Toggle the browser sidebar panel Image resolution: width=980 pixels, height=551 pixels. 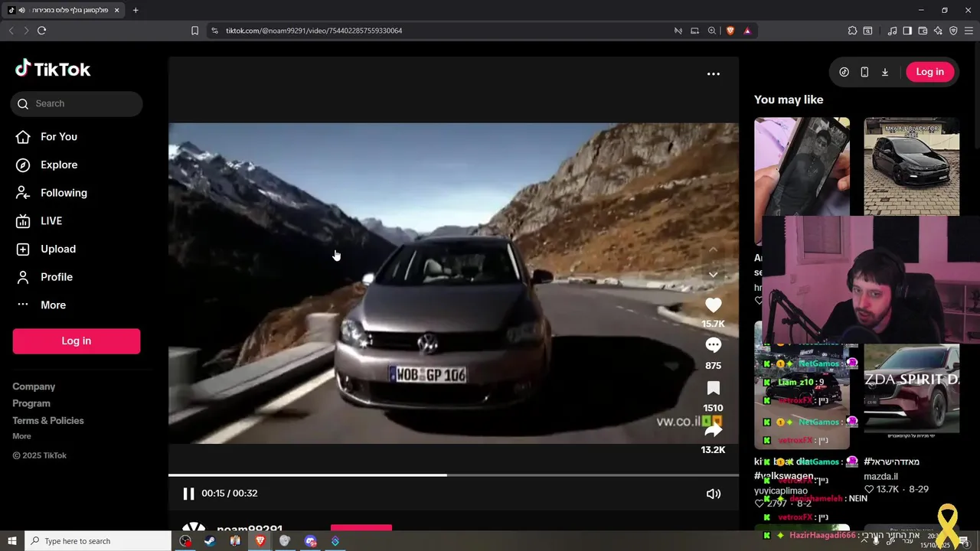(x=907, y=31)
